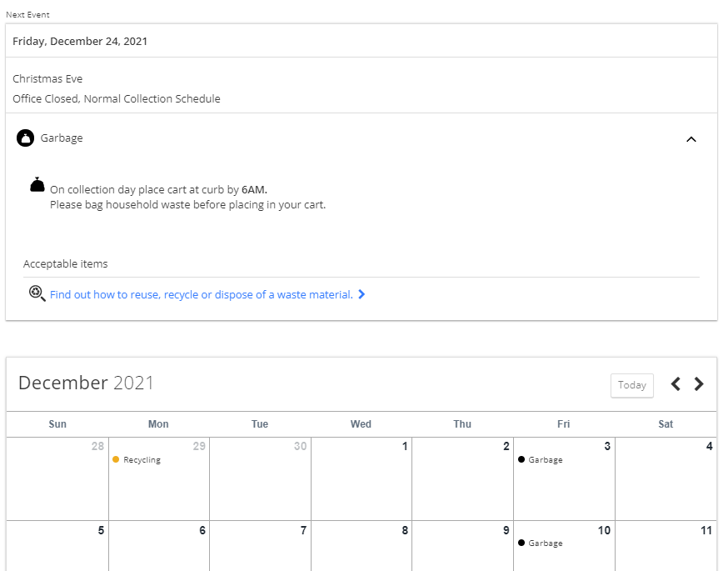Click the December 2021 calendar title

[x=86, y=383]
